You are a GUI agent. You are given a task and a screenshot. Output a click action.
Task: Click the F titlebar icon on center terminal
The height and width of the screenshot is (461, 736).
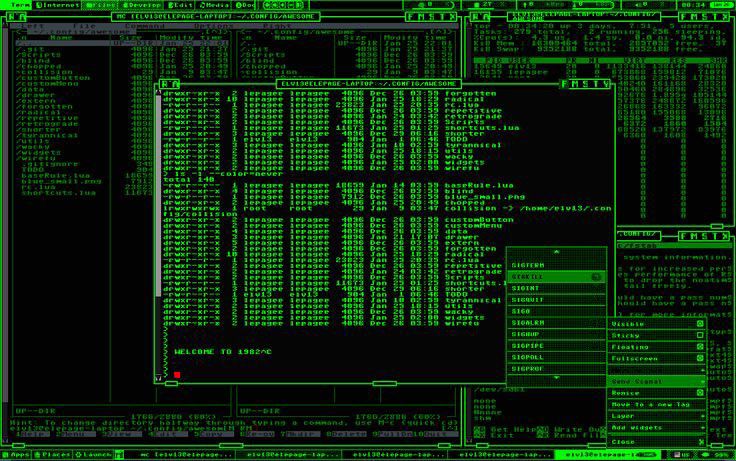pos(565,84)
